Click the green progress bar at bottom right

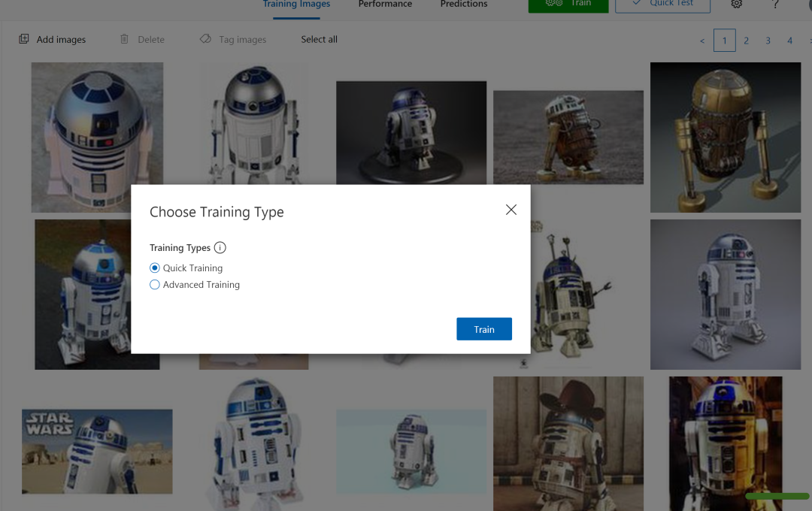[x=777, y=496]
